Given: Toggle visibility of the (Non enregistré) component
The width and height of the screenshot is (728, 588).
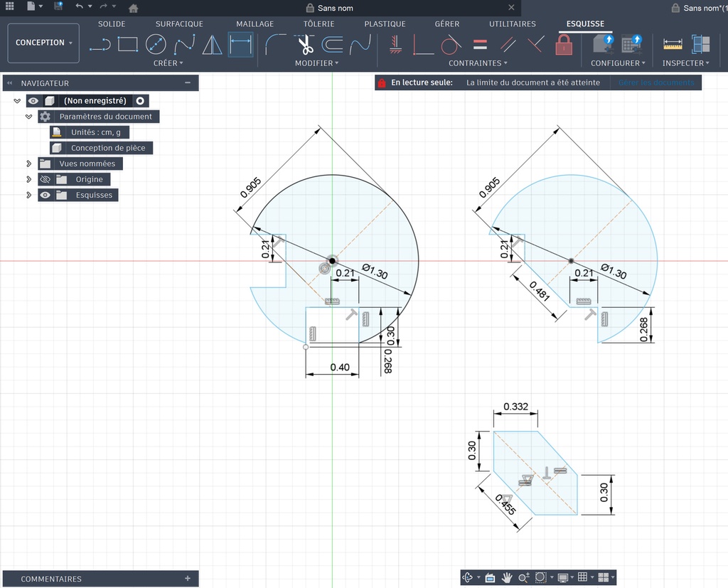Looking at the screenshot, I should (33, 101).
